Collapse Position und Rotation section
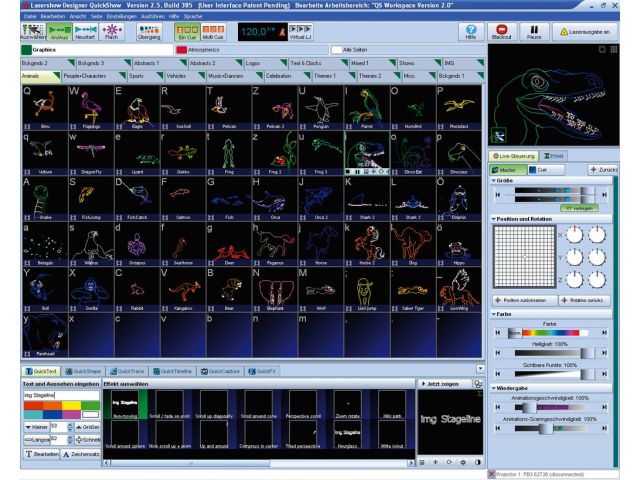This screenshot has height=480, width=640. coord(493,219)
